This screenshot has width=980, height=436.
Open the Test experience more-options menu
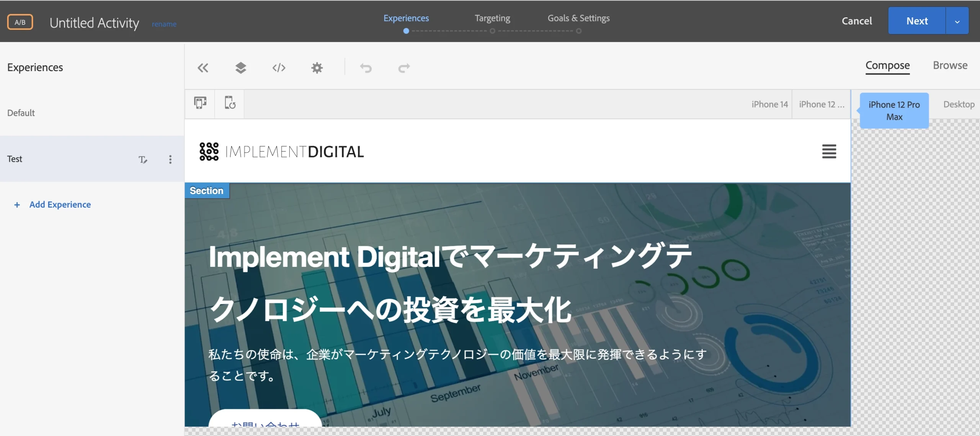coord(170,159)
